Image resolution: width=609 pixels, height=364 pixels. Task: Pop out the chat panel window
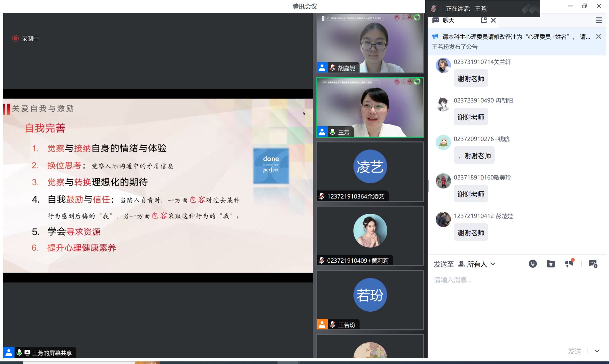click(x=484, y=20)
